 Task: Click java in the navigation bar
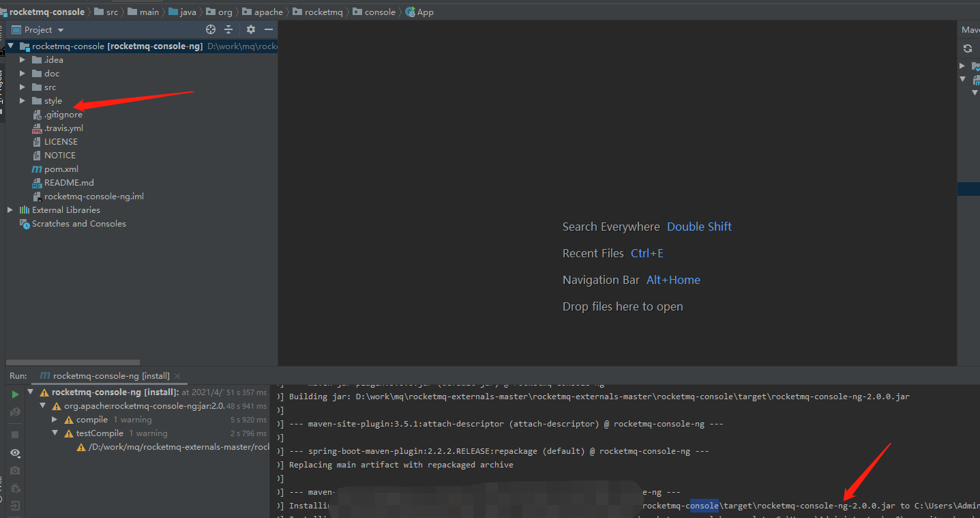click(x=188, y=12)
